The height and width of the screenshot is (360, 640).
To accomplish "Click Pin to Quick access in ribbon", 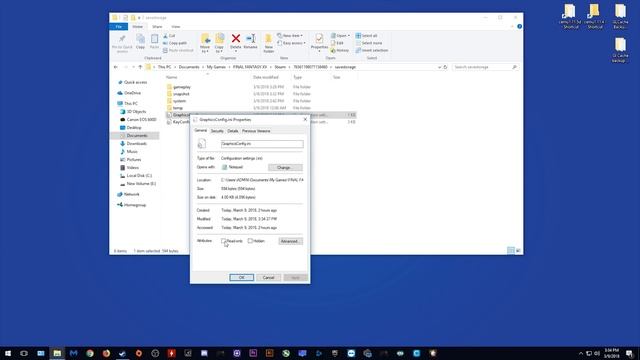I will pyautogui.click(x=122, y=43).
